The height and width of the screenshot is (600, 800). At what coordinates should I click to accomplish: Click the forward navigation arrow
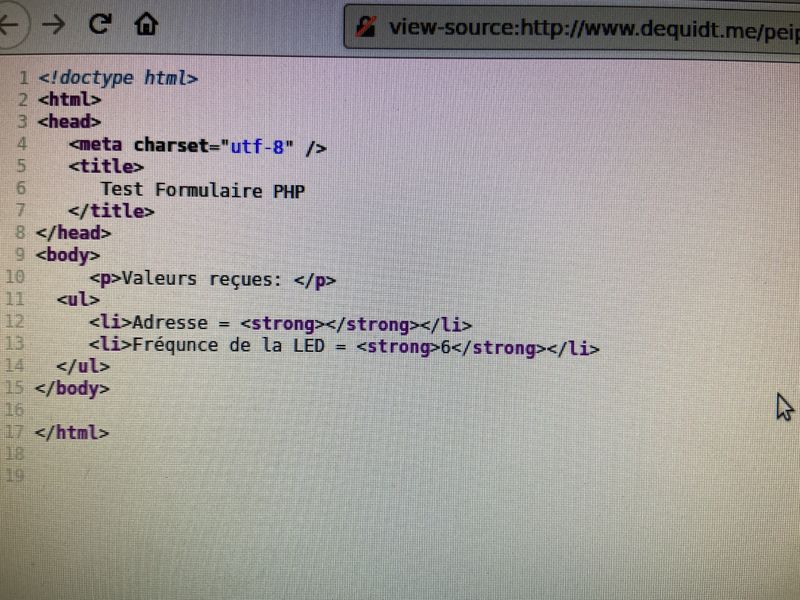tap(54, 24)
